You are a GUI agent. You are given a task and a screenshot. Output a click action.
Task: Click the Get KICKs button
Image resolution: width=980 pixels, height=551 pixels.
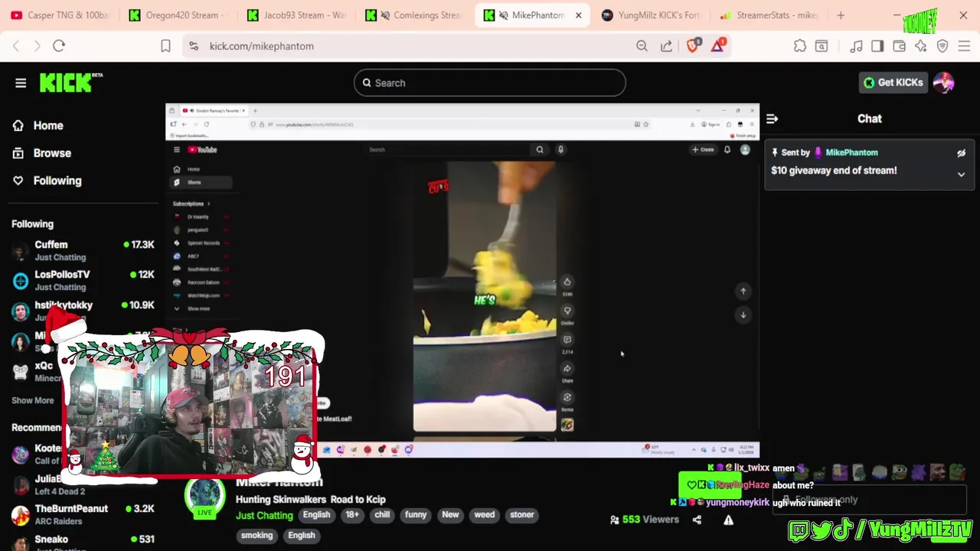coord(893,83)
